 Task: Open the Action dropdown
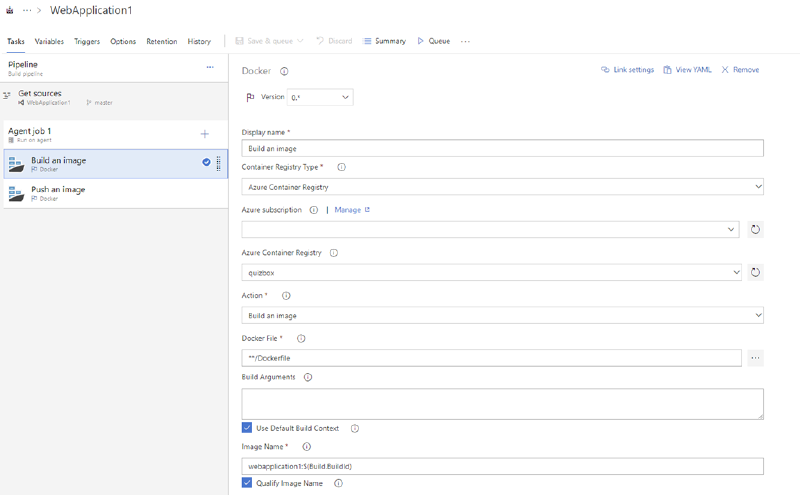coord(503,315)
